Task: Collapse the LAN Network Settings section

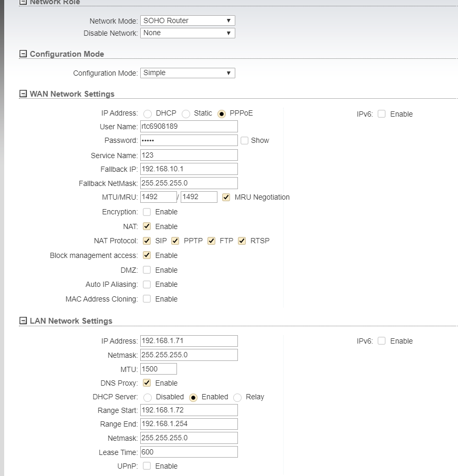Action: click(23, 320)
